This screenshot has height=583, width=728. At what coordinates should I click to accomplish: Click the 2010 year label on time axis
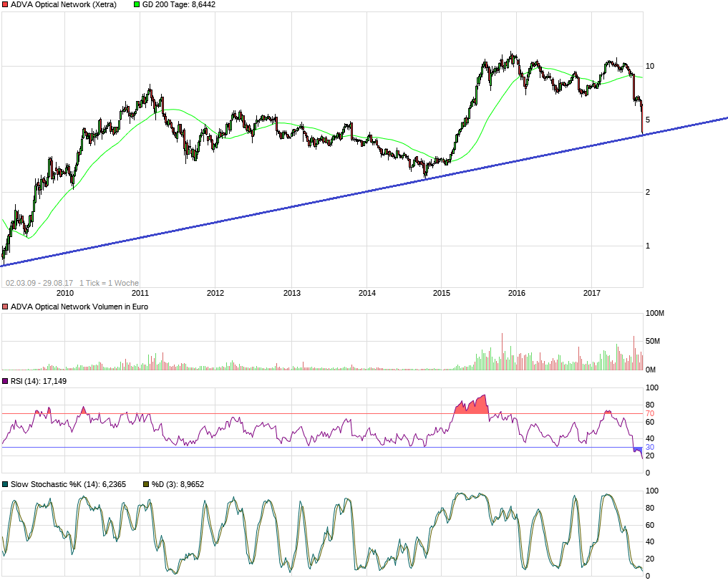65,293
